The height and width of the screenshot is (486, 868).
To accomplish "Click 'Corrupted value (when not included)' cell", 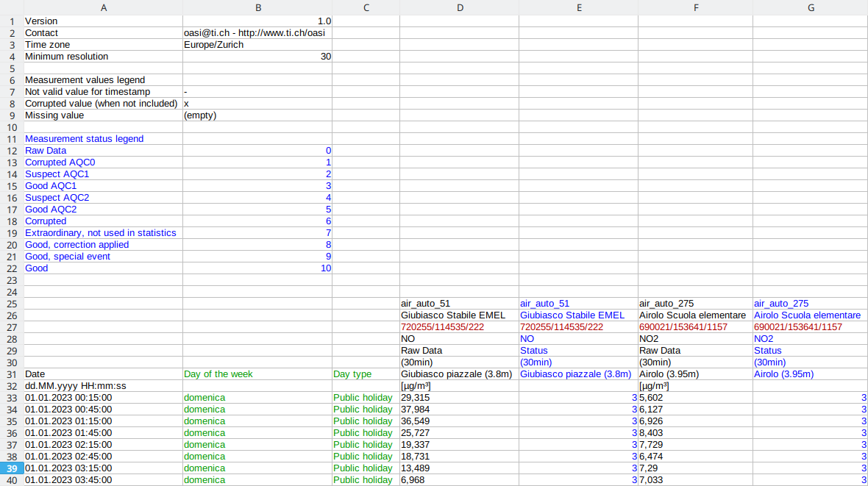I will coord(103,104).
